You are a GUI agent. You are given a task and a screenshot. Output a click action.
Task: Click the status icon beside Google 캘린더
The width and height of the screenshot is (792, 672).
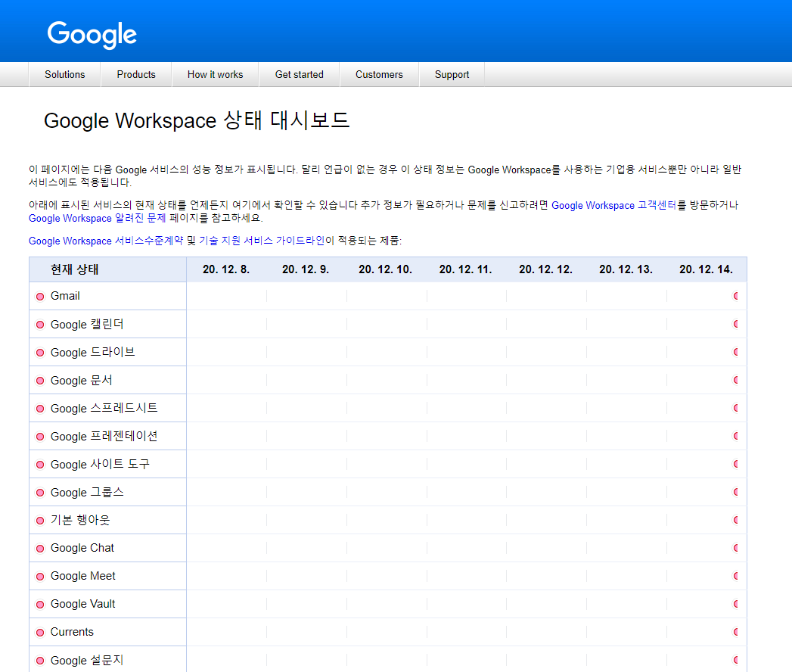coord(40,325)
